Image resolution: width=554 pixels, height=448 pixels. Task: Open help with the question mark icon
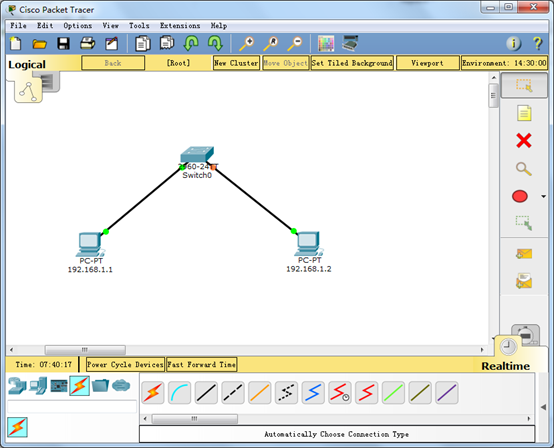[x=537, y=44]
